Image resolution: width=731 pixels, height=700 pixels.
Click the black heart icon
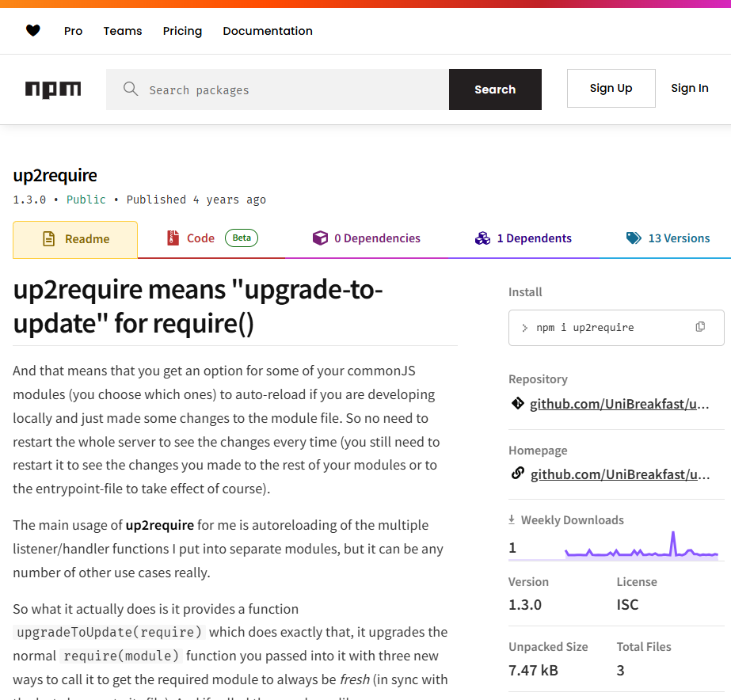tap(32, 31)
